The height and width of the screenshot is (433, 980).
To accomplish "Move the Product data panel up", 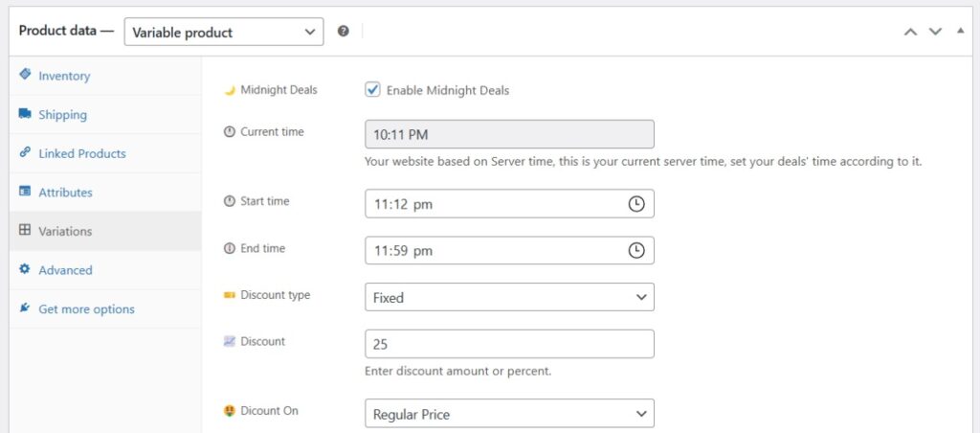I will (911, 32).
